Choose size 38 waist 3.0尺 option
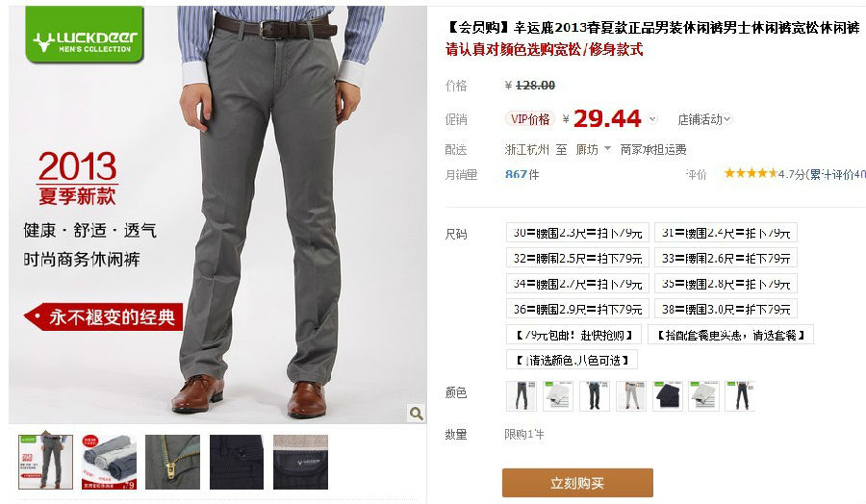 coord(726,309)
